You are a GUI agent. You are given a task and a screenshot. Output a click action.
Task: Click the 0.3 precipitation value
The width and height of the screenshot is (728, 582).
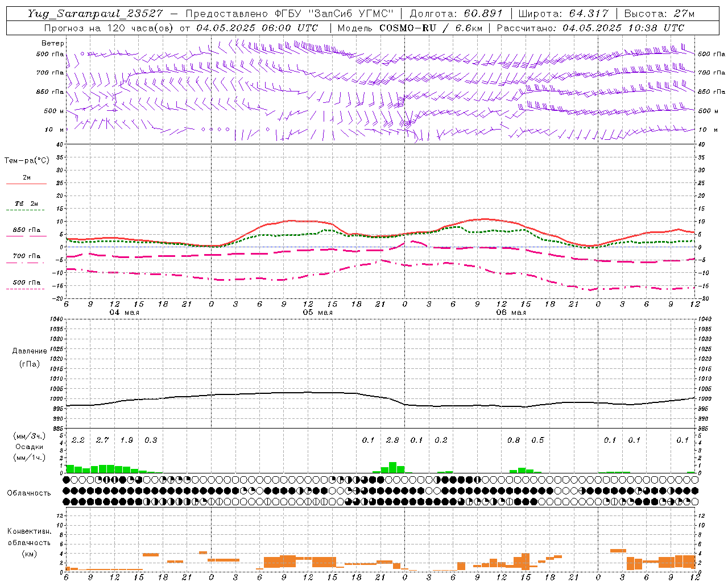click(x=151, y=440)
